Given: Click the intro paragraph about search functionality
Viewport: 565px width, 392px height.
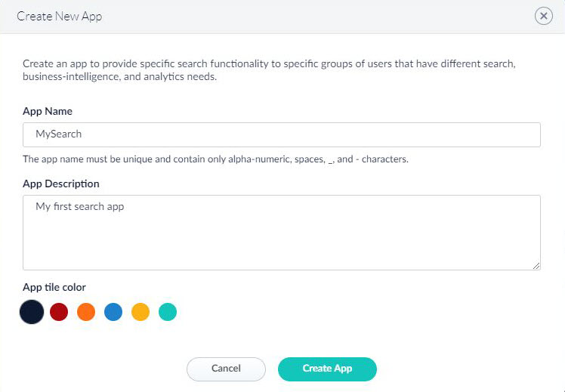Looking at the screenshot, I should point(269,70).
